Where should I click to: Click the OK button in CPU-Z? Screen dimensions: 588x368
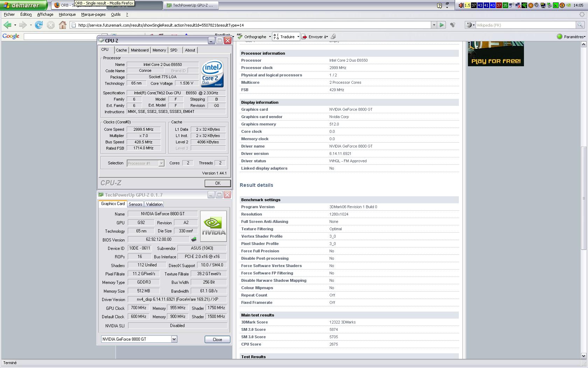click(x=218, y=183)
